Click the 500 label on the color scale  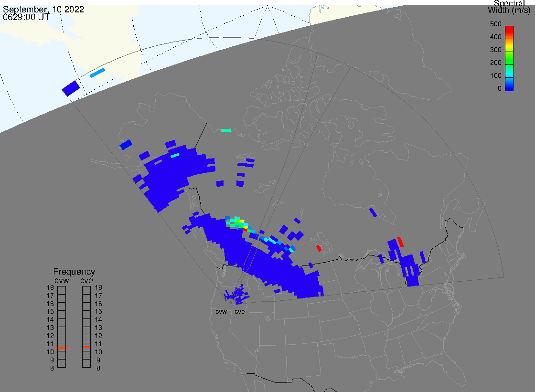point(495,24)
